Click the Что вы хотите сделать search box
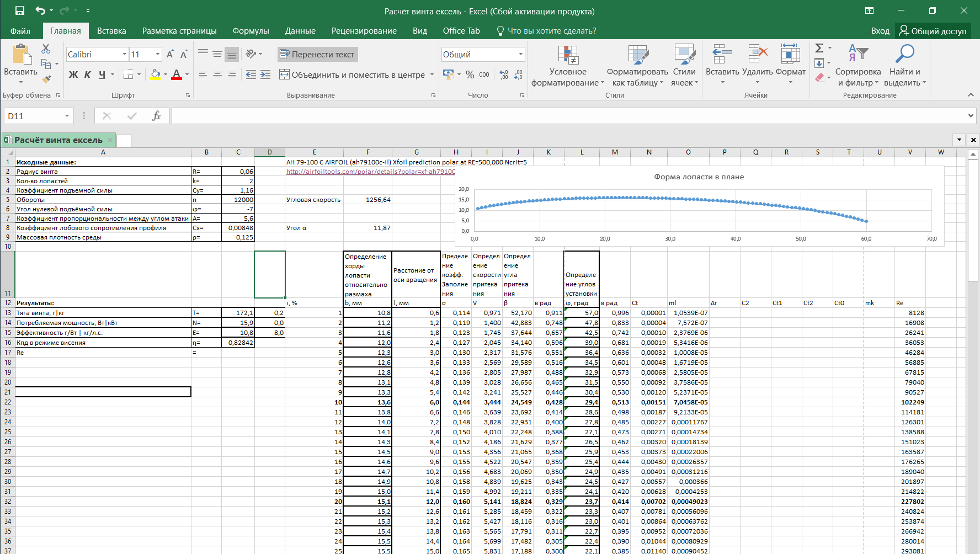980x554 pixels. point(546,31)
